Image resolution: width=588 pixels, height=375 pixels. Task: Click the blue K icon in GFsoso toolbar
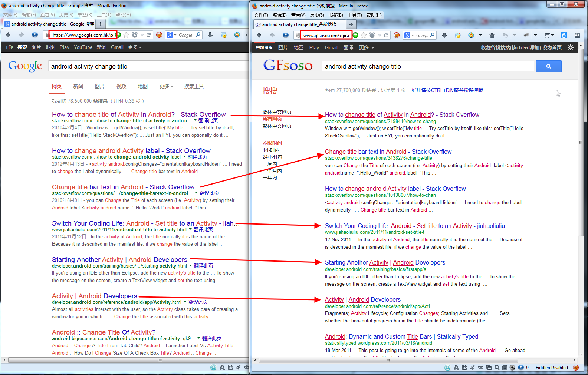(564, 35)
